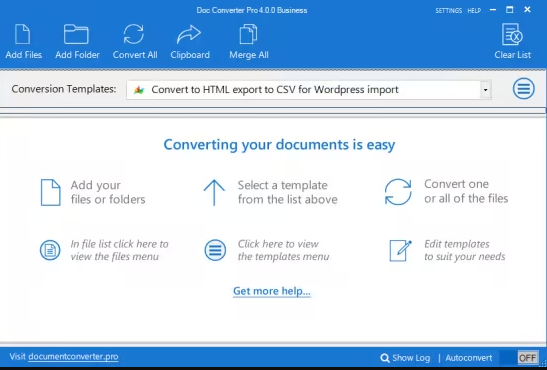Click the templates menu icon in help area

coord(215,250)
